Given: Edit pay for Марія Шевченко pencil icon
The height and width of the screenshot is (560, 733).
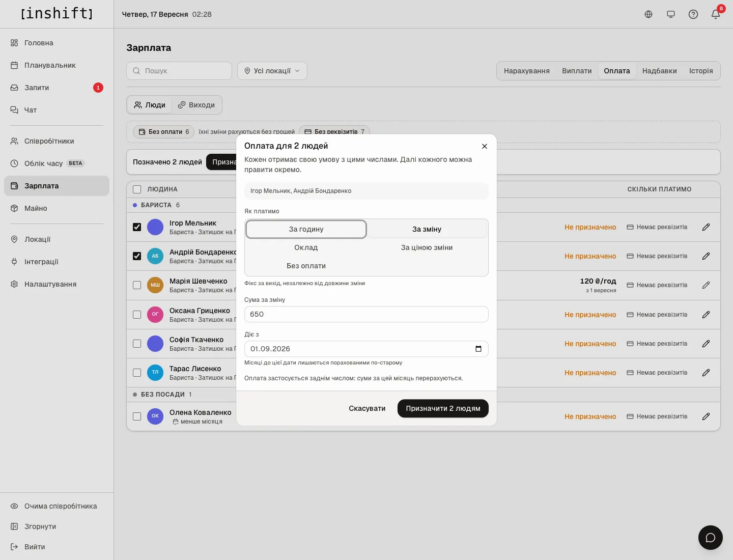Looking at the screenshot, I should click(x=706, y=285).
